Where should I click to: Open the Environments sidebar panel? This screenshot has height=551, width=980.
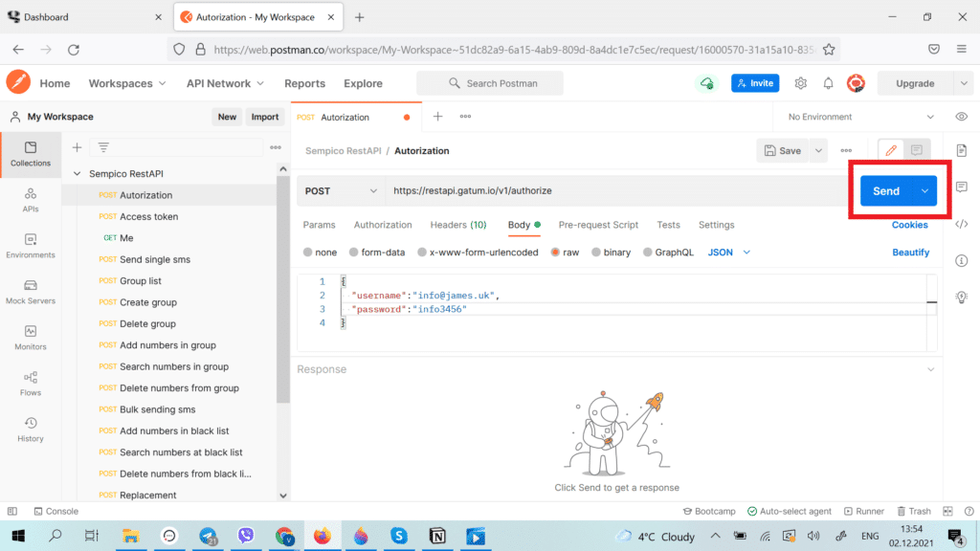30,246
